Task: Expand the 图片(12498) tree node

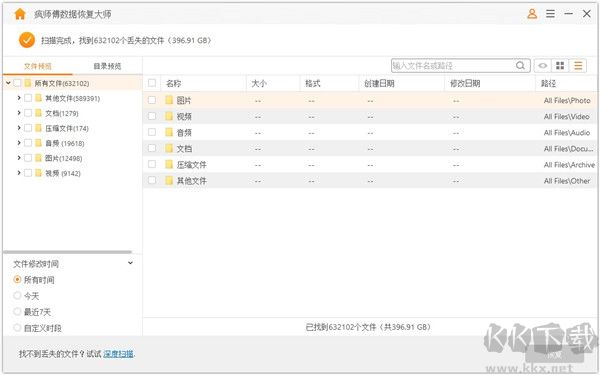Action: (x=19, y=158)
